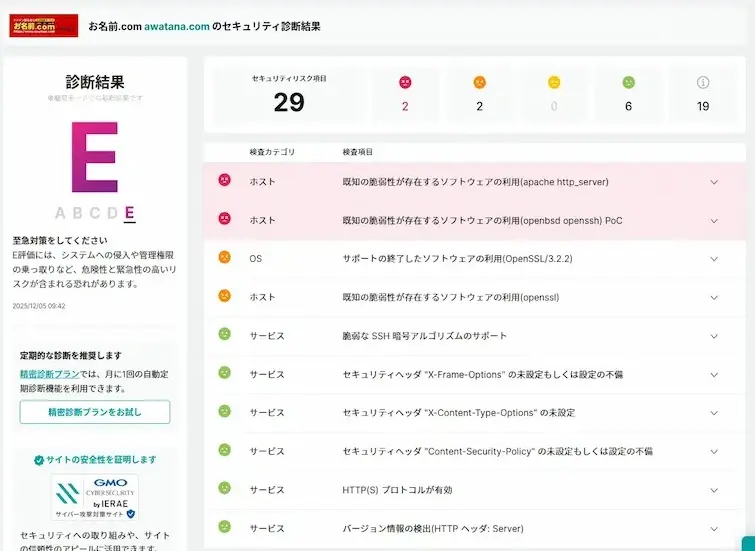Click the 検査カテゴリ column header
755x551 pixels.
click(x=272, y=152)
